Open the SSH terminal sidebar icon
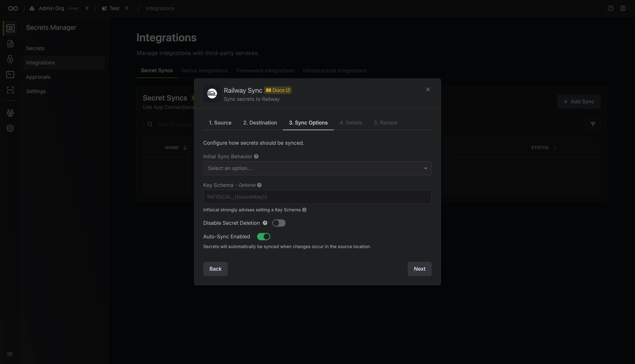Image resolution: width=635 pixels, height=364 pixels. (10, 75)
